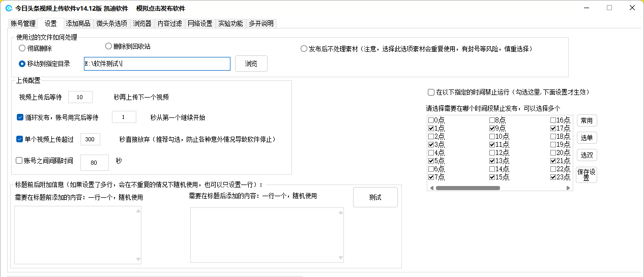Check 在以下指定的时间禁止运行 checkbox
This screenshot has height=277, width=644.
pyautogui.click(x=431, y=93)
